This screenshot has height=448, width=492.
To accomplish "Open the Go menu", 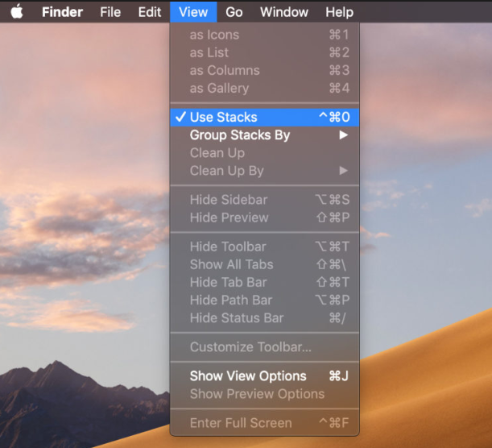I will pos(234,12).
